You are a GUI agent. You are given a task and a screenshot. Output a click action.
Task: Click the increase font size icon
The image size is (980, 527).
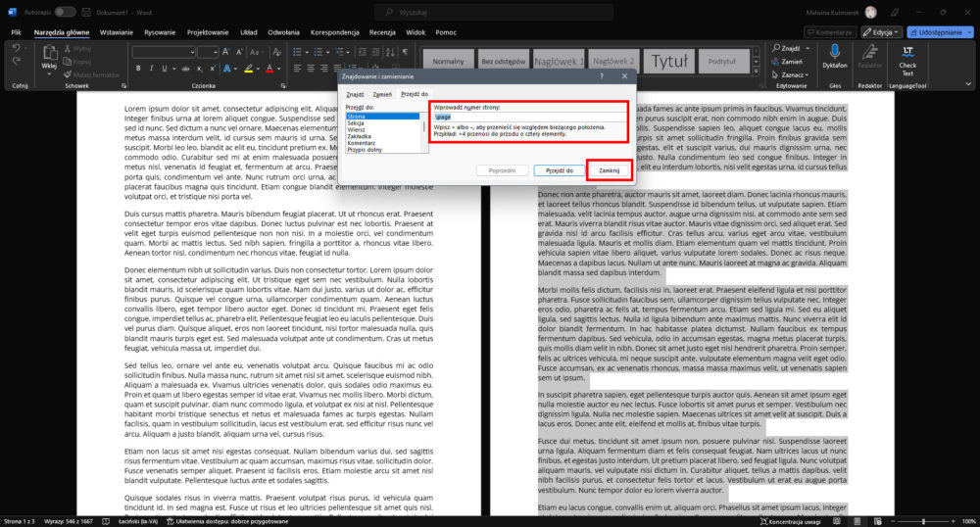[x=225, y=52]
